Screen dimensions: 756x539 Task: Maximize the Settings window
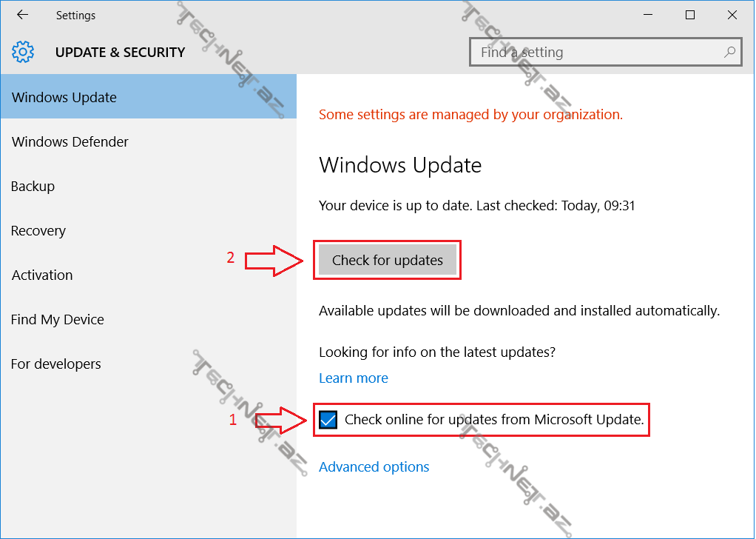690,15
